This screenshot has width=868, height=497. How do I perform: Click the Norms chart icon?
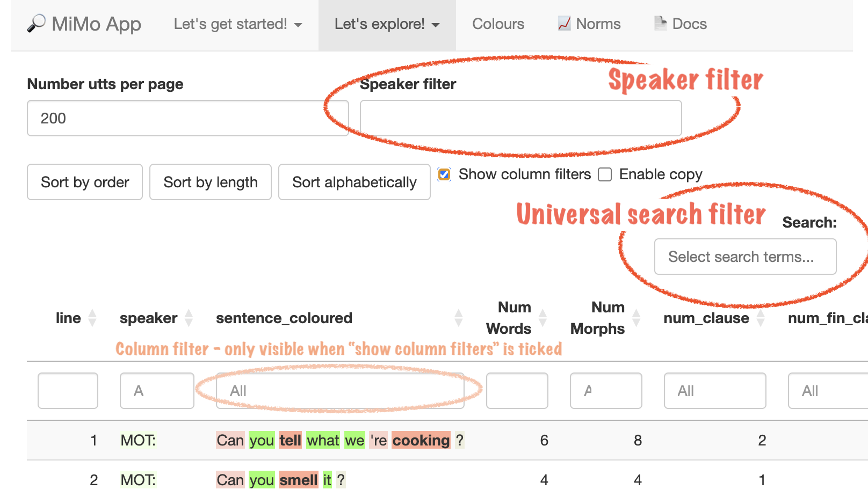click(564, 24)
